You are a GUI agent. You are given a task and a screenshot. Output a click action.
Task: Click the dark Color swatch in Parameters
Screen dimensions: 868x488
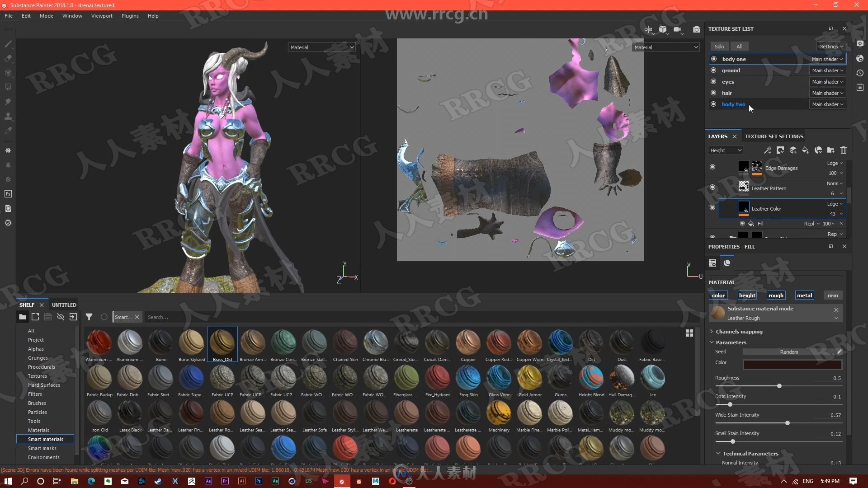[793, 364]
